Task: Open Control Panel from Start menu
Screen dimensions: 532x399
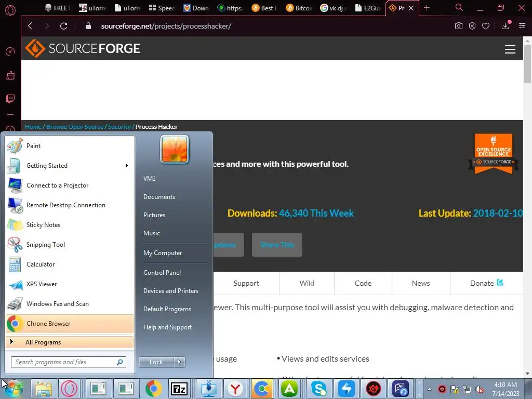Action: point(162,273)
